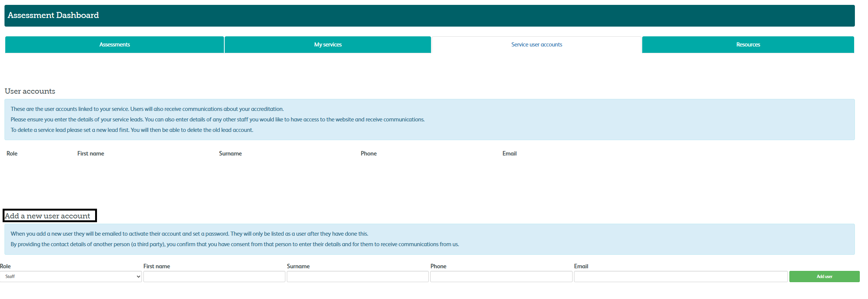Click the green Add user button
Screen dimensions: 868x299
coord(824,277)
